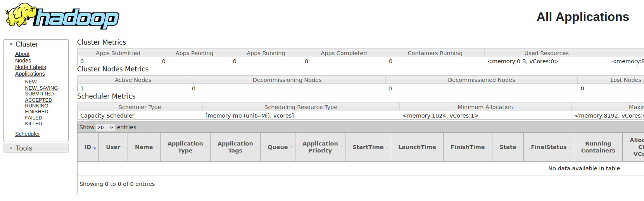This screenshot has width=644, height=201.
Task: Click the Hadoop elephant logo
Action: (x=62, y=16)
